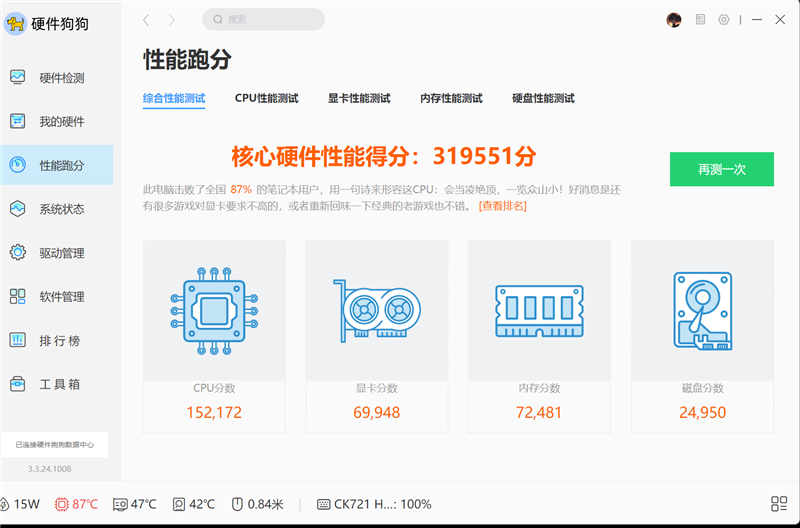Viewport: 800px width, 528px height.
Task: Close the 硬件狗狗 window
Action: [x=780, y=19]
